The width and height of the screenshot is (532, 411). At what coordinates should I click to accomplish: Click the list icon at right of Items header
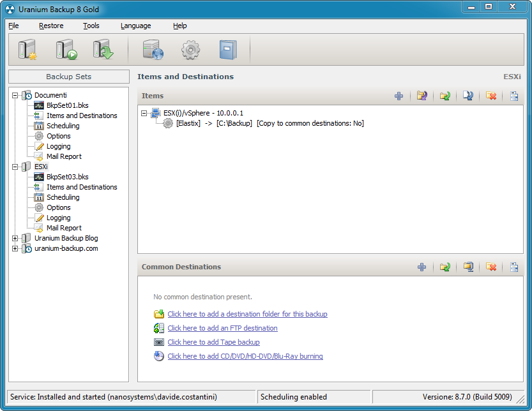click(514, 96)
